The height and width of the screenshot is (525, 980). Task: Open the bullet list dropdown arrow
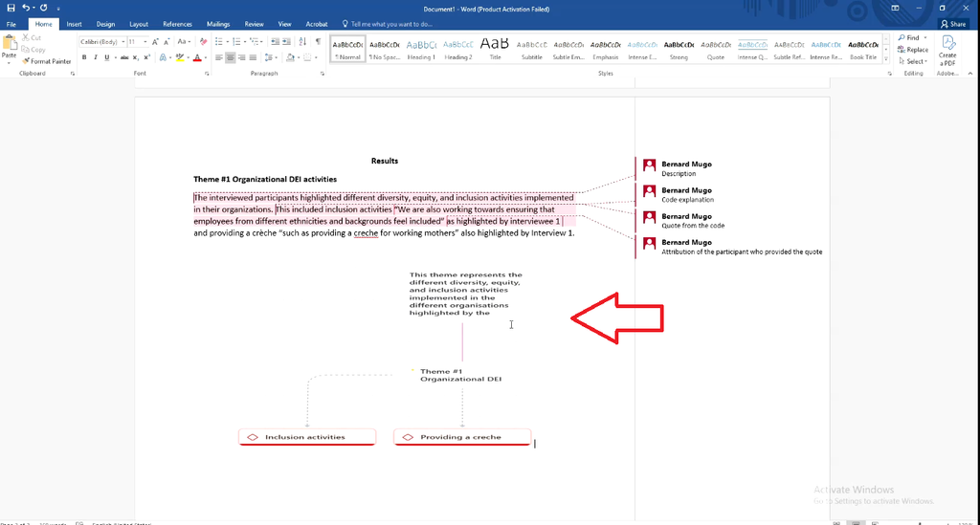[227, 42]
